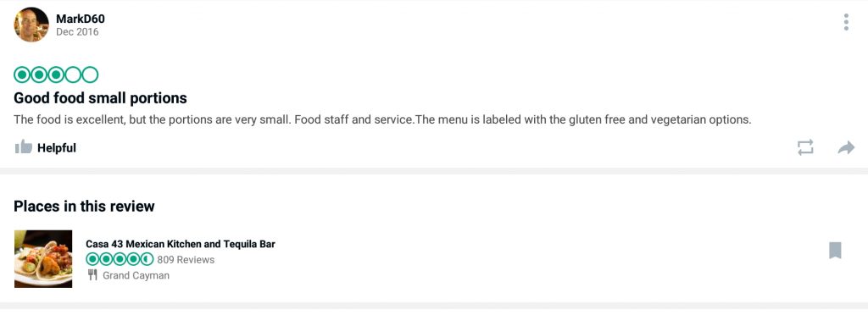Open the three-dot review options menu
The width and height of the screenshot is (868, 315).
coord(846,22)
